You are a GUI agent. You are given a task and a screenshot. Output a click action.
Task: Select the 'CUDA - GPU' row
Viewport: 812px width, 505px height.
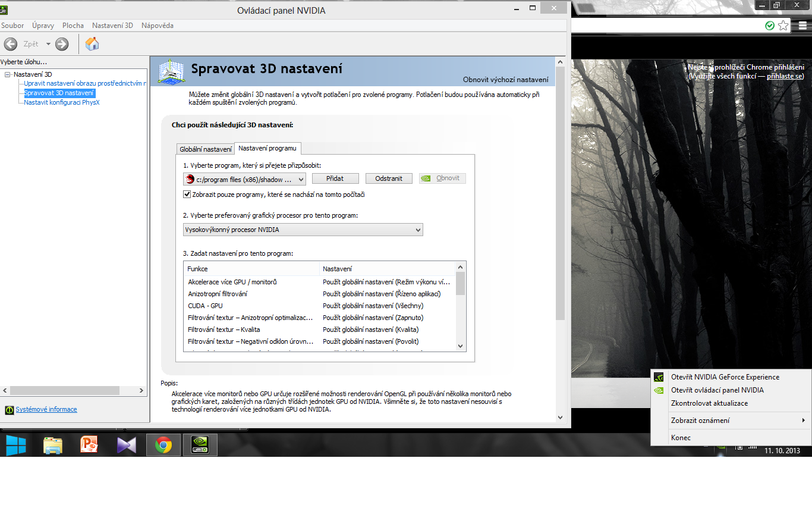(320, 306)
